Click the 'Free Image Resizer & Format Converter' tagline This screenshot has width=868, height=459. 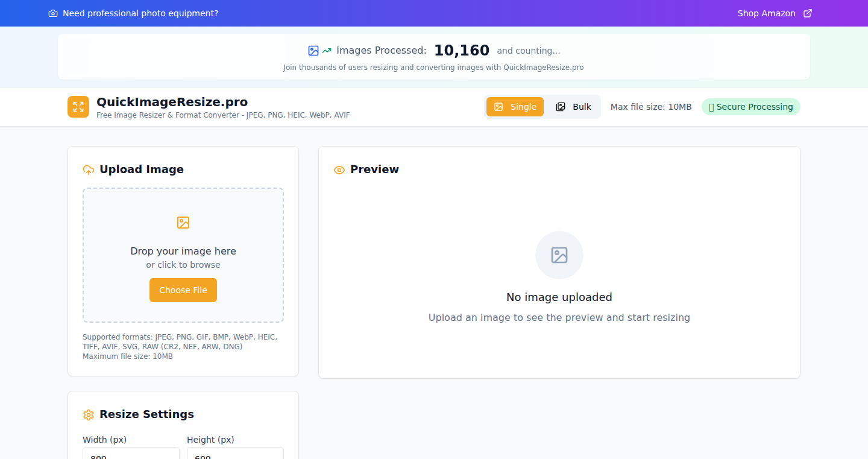223,115
